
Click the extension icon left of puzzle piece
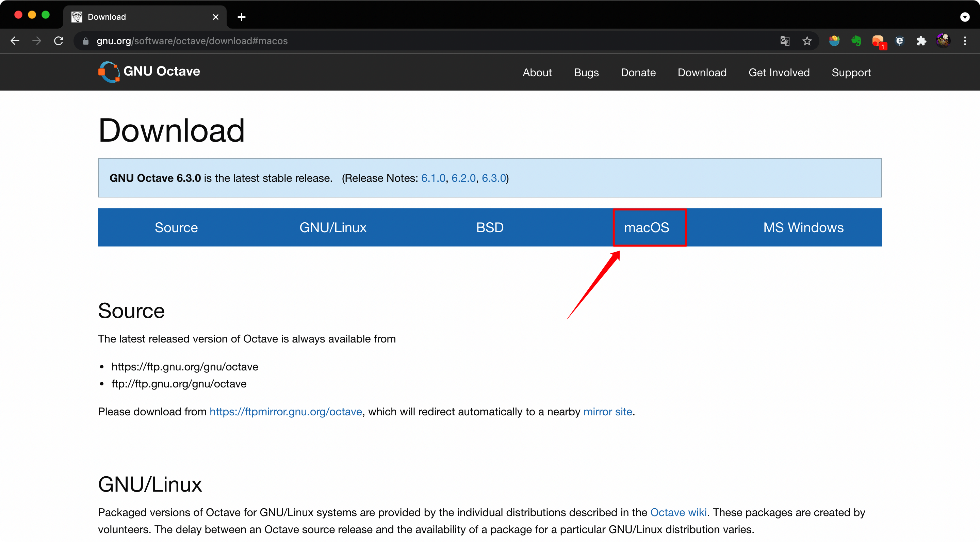900,41
